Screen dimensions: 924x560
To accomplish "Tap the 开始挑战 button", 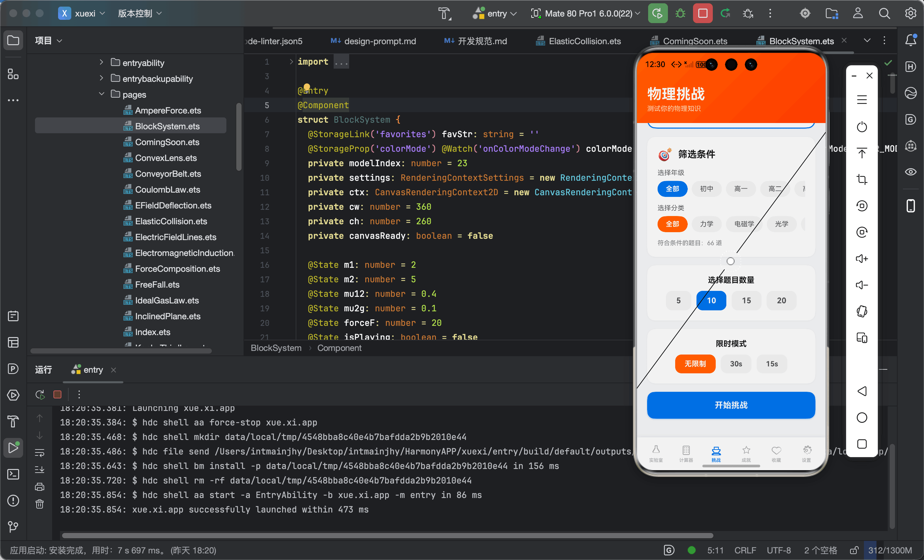I will (731, 405).
